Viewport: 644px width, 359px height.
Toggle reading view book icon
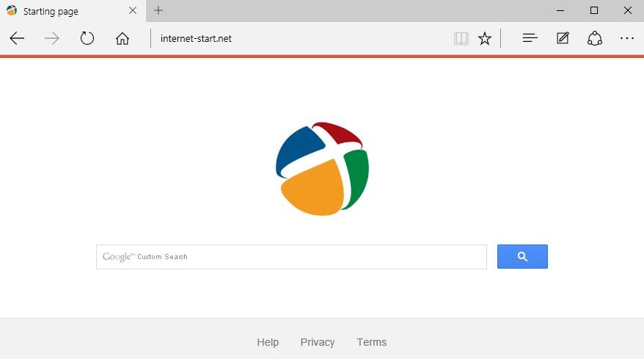coord(461,38)
